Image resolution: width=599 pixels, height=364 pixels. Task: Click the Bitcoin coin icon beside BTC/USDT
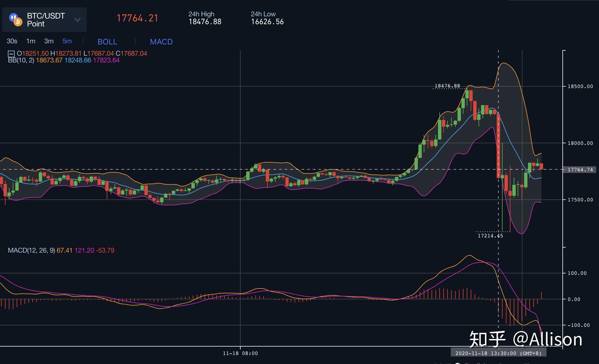(x=18, y=22)
